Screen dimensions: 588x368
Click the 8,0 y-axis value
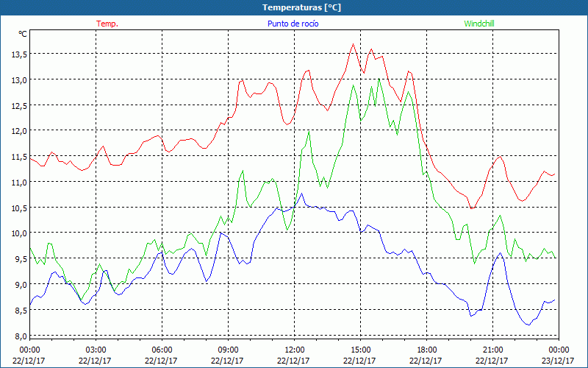pyautogui.click(x=21, y=336)
